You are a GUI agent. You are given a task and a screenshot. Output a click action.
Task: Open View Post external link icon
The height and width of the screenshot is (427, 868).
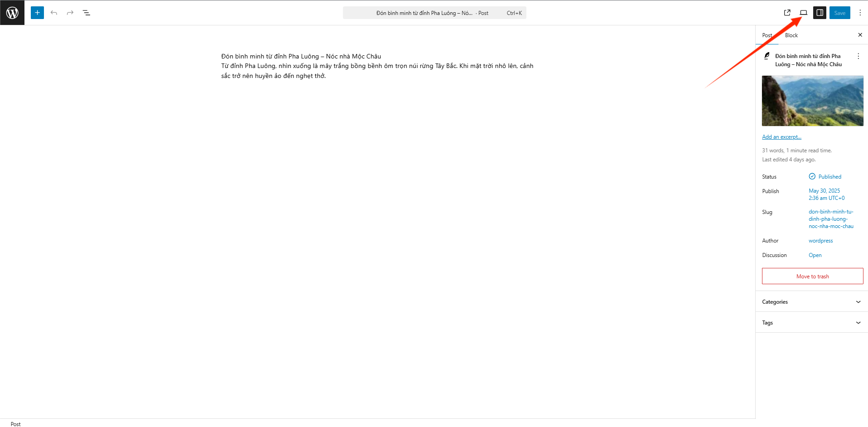click(x=787, y=13)
